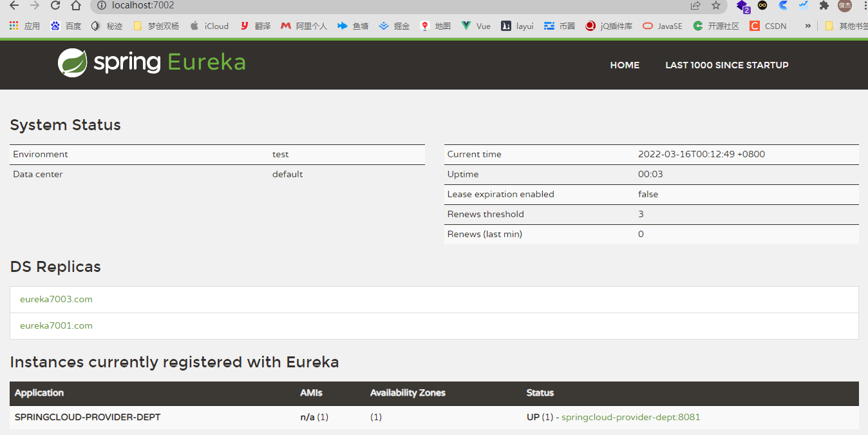
Task: Click the AMIs column header
Action: (311, 392)
